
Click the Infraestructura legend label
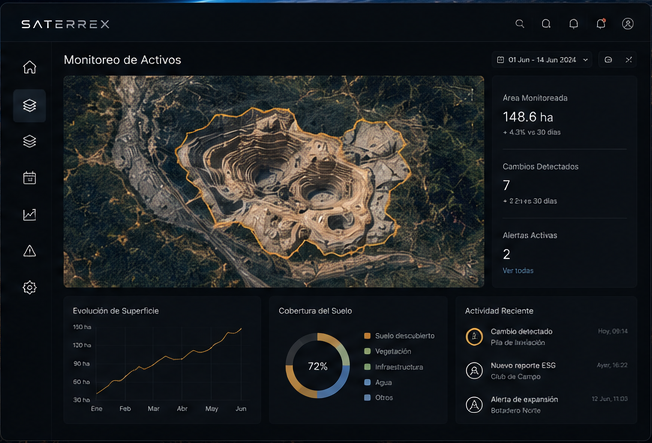pos(399,367)
